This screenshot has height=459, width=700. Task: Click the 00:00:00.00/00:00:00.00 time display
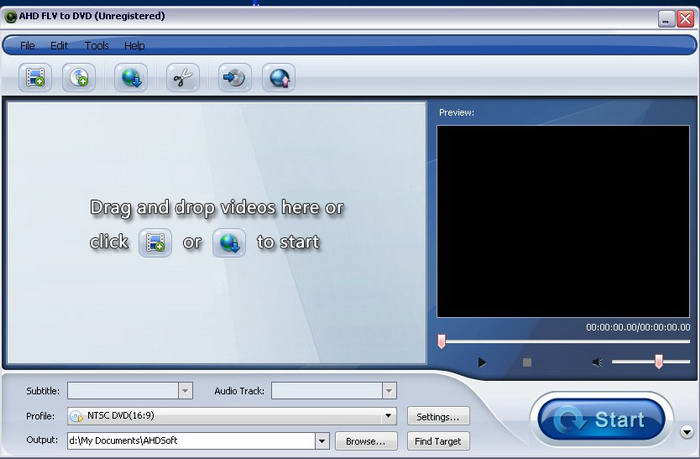[638, 327]
